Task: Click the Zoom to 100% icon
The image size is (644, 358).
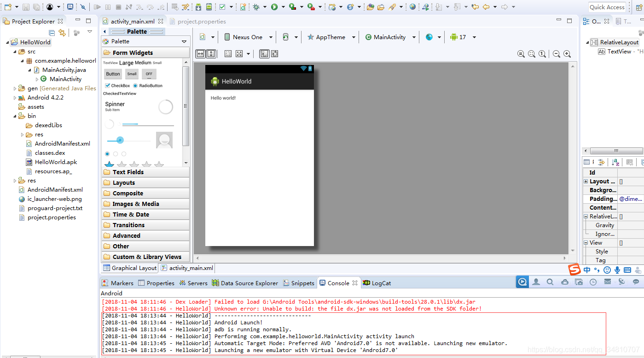Action: (543, 54)
